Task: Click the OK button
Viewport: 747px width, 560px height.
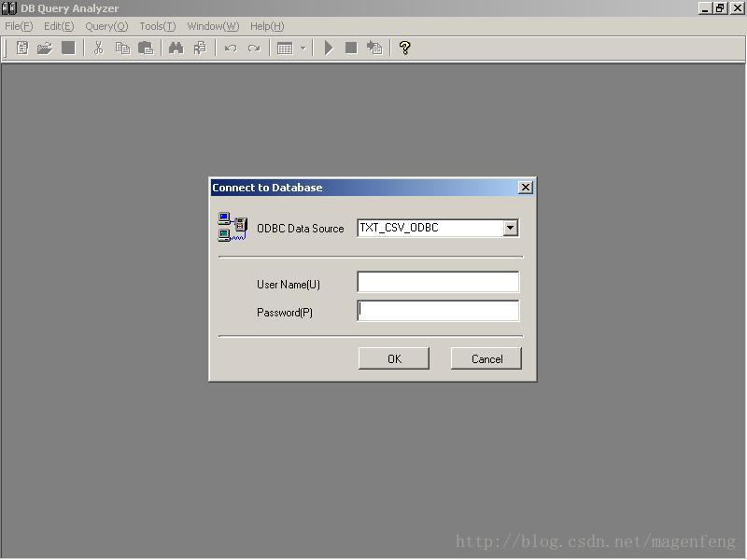Action: click(394, 358)
